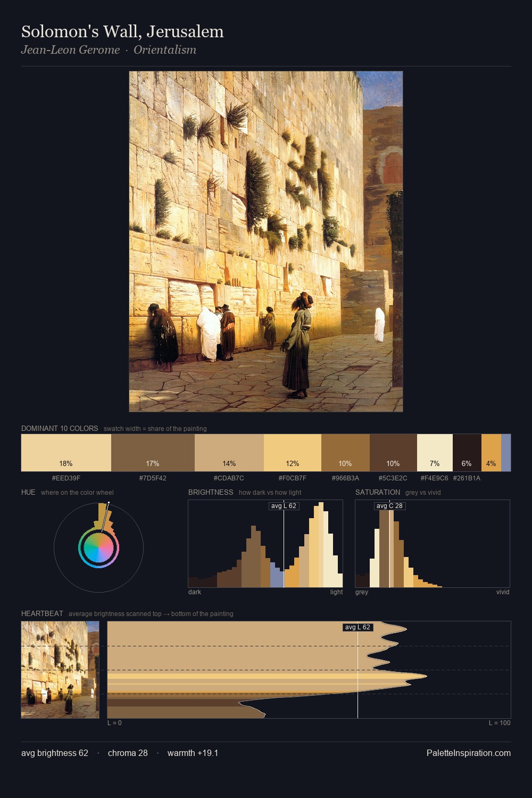Click the avg L 62 marker in Heartbeat chart

tap(358, 627)
